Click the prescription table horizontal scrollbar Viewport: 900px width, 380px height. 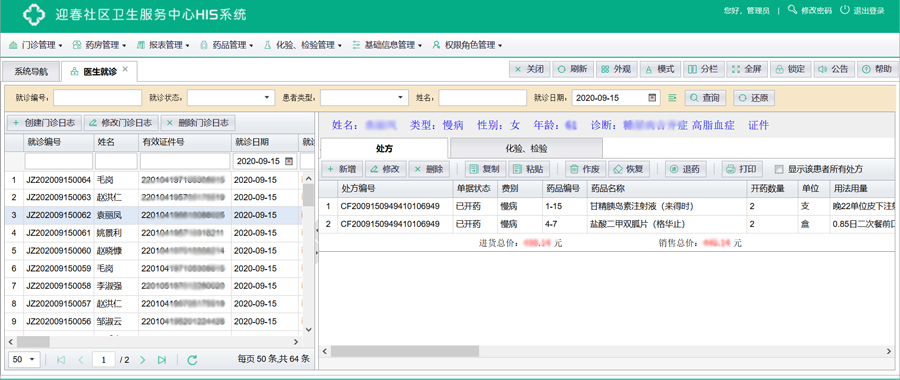(x=608, y=350)
